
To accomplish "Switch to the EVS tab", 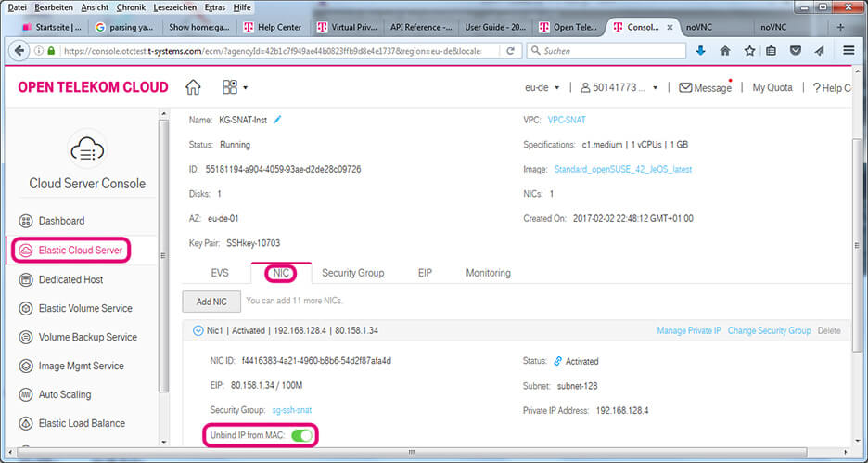I will tap(219, 273).
